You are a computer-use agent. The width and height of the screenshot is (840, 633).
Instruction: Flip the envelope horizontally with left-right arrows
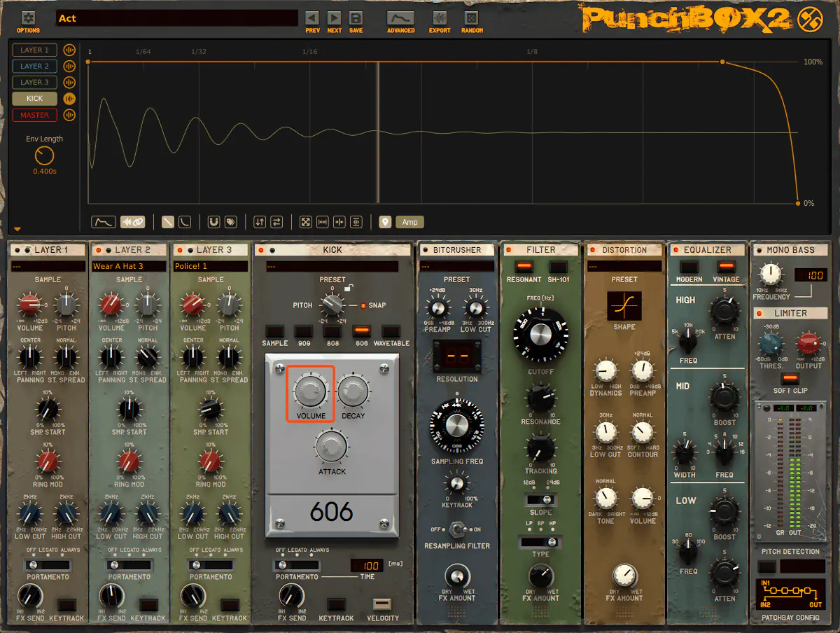tap(276, 222)
